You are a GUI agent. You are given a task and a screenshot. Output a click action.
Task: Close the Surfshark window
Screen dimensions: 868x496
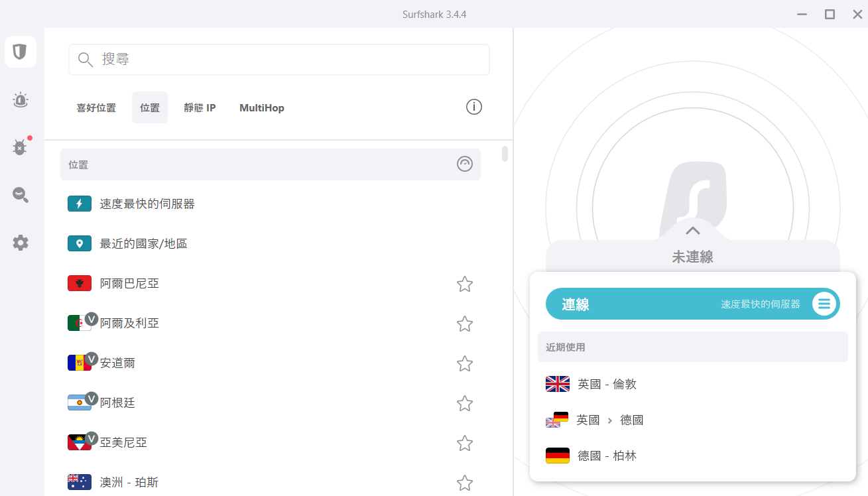tap(857, 14)
